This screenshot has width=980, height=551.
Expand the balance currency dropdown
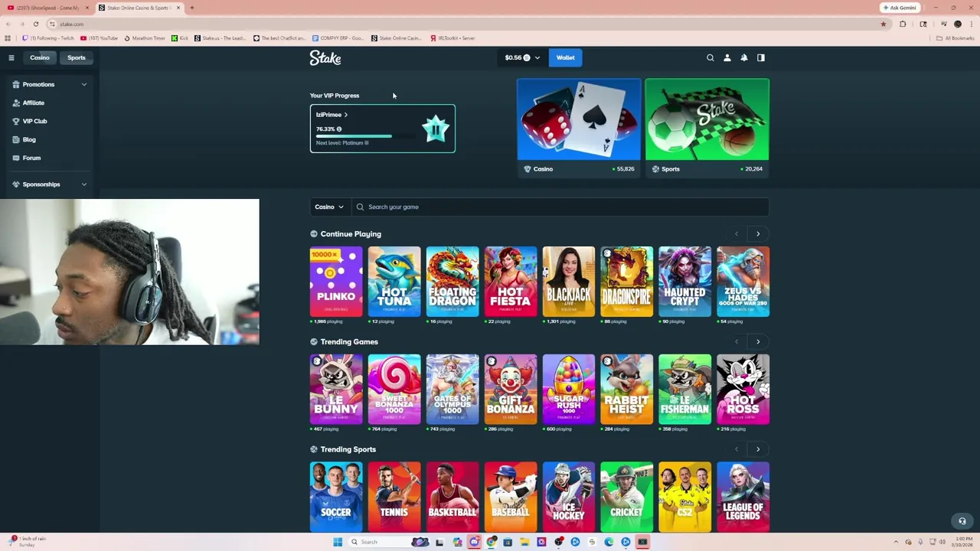coord(522,57)
